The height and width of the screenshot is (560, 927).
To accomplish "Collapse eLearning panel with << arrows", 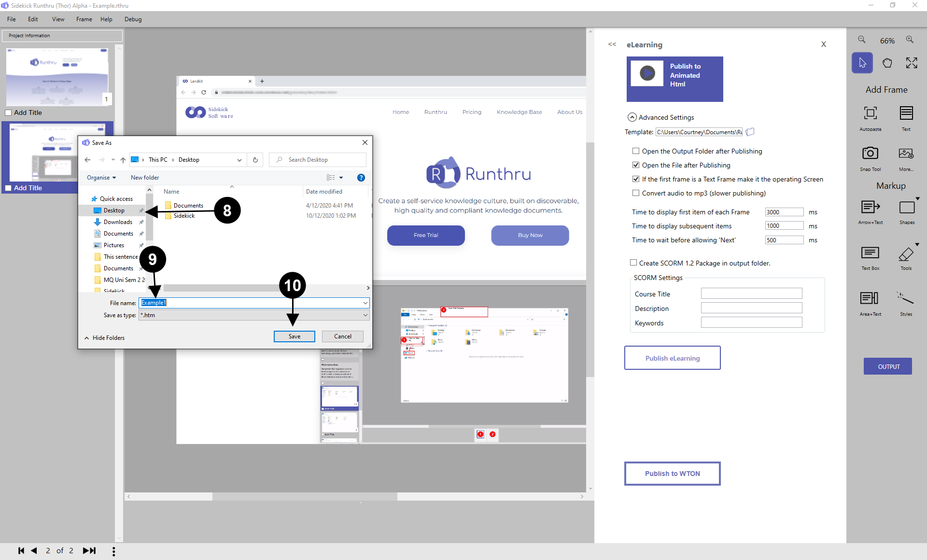I will 612,44.
